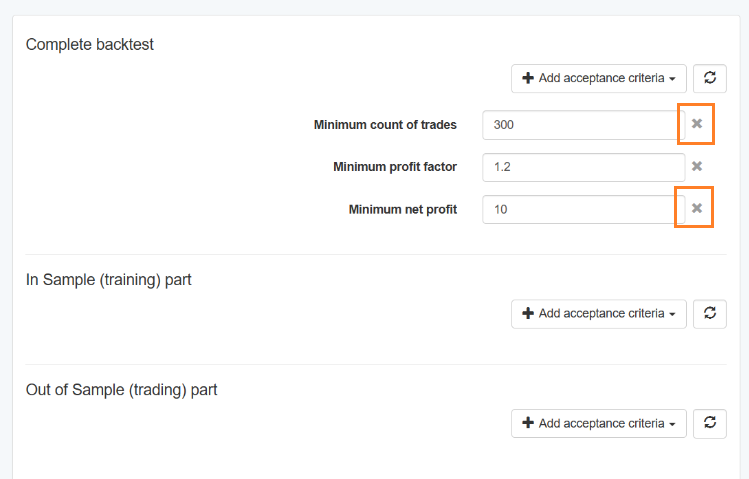Viewport: 749px width, 479px height.
Task: Open Add acceptance criteria dropdown for Complete backtest
Action: [x=599, y=78]
